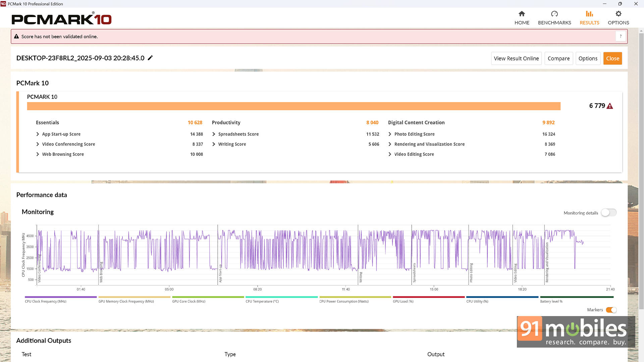Expand the Spreadsheets Score details
The width and height of the screenshot is (644, 362).
(214, 134)
